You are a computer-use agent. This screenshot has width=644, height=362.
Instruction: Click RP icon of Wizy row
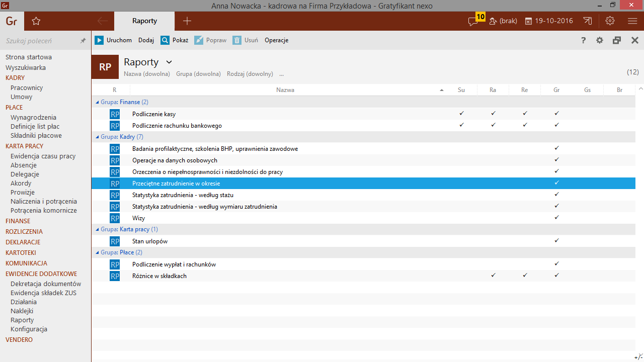(115, 218)
